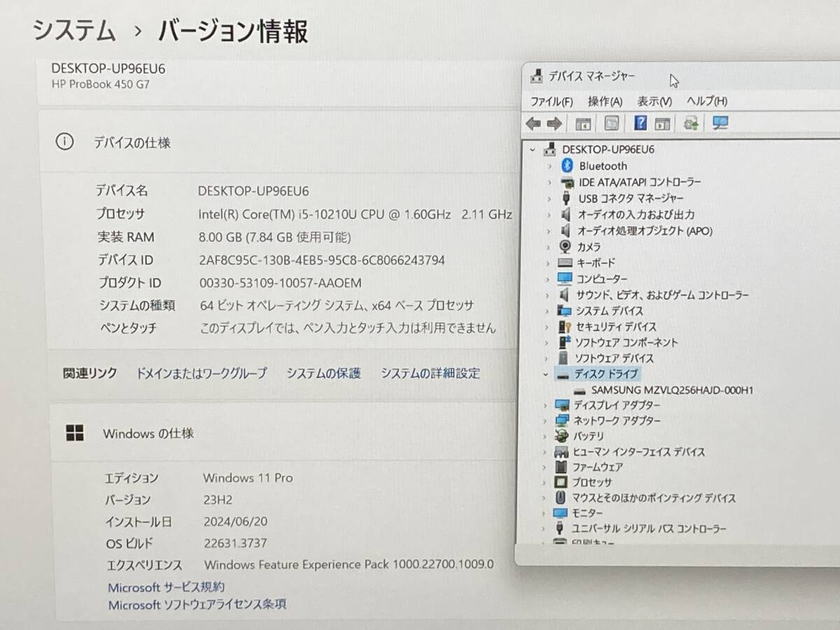Image resolution: width=840 pixels, height=630 pixels.
Task: Click scan for hardware changes monitor icon
Action: tap(720, 123)
